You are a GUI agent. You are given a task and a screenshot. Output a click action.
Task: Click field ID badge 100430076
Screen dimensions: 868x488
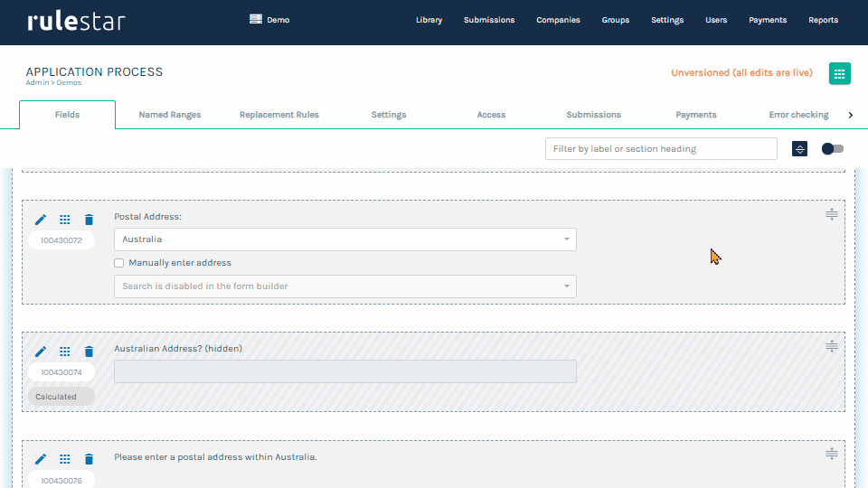point(61,480)
